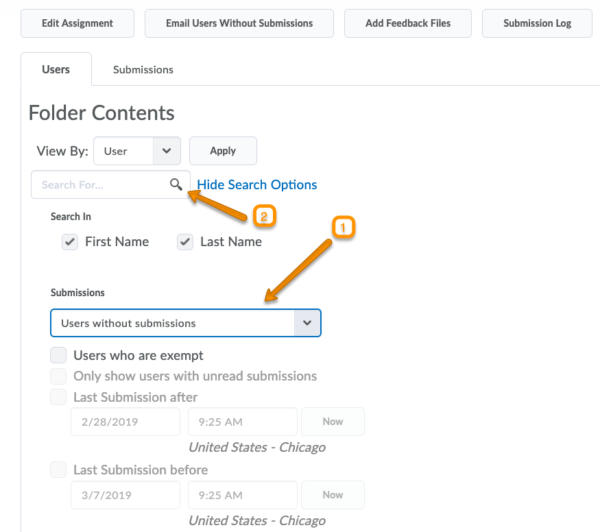Click the 2/28/2019 date field
Viewport: 600px width, 532px height.
125,422
